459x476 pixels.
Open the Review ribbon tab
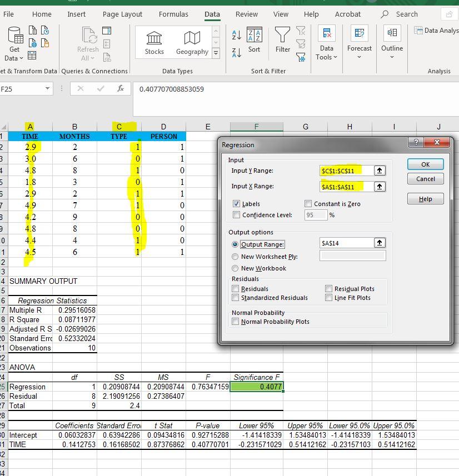point(246,14)
